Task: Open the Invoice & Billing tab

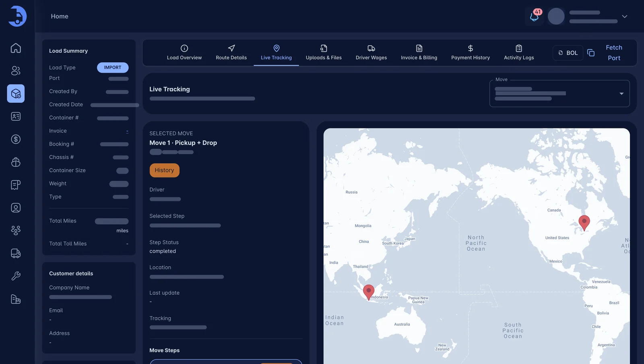Action: 419,53
